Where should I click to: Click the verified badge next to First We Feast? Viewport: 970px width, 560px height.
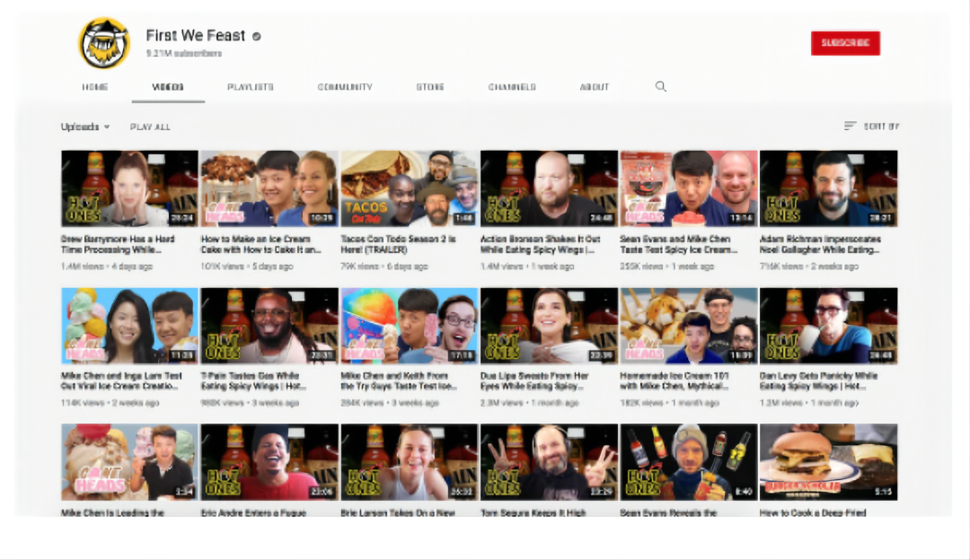tap(256, 37)
